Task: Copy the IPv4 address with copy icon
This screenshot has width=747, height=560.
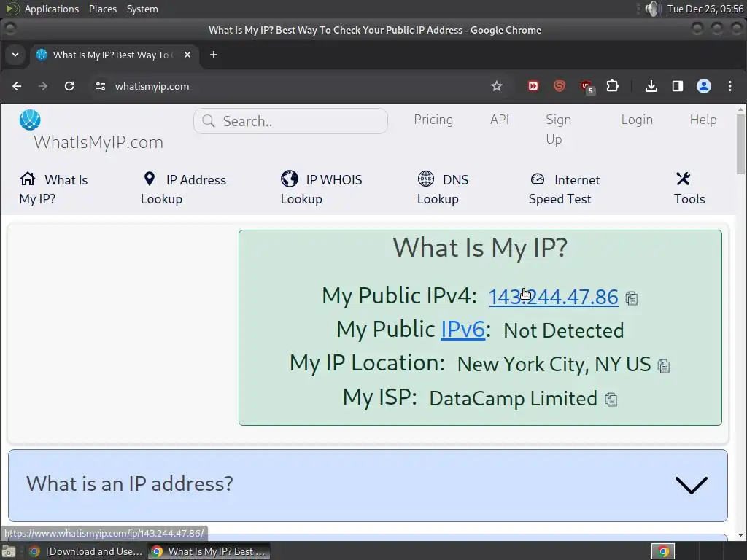Action: (631, 298)
